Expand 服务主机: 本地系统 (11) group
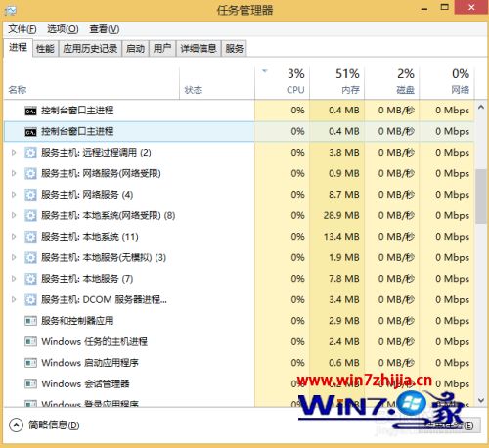 click(14, 237)
